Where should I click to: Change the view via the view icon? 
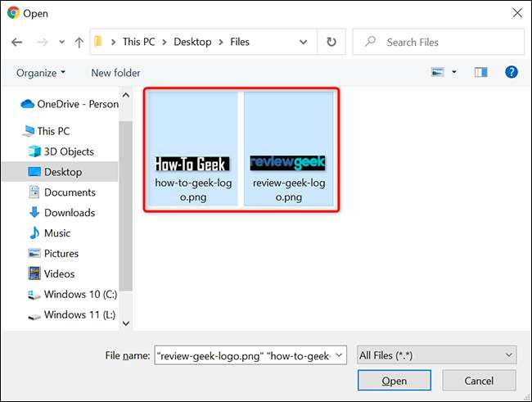coord(437,72)
